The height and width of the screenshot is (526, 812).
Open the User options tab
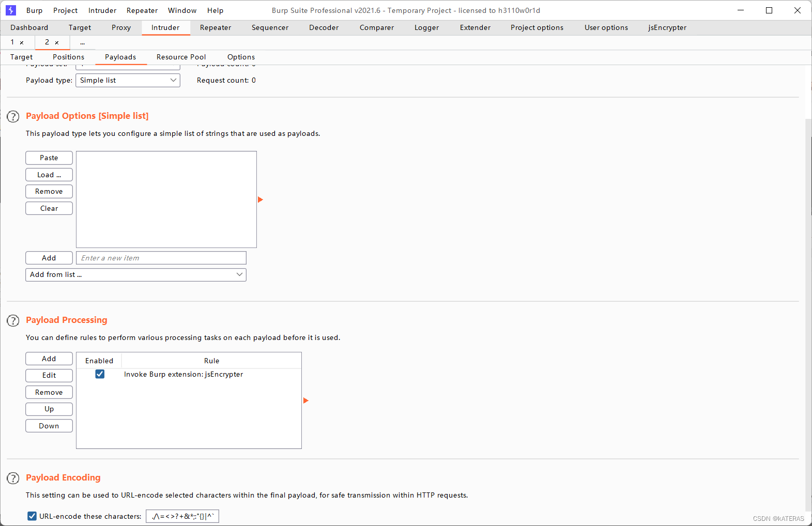[606, 28]
